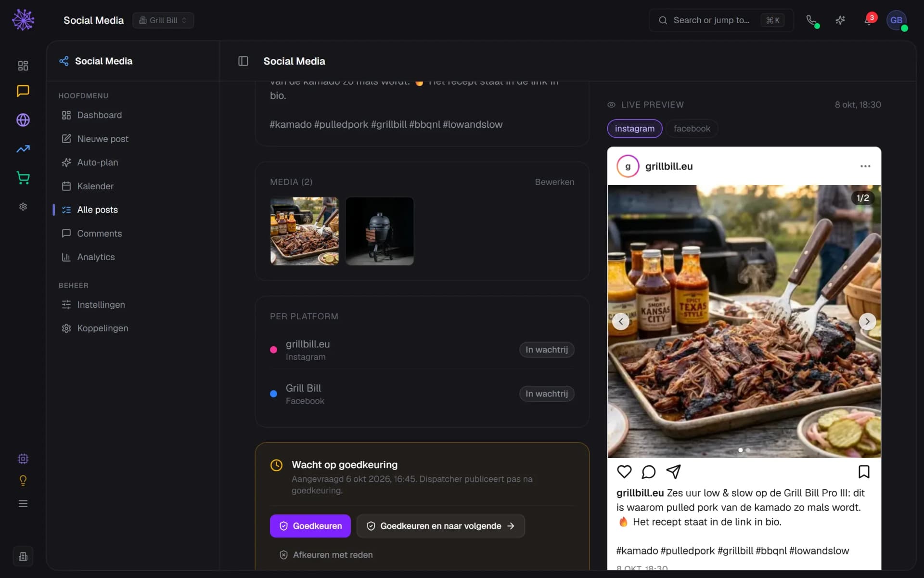Open the grid apps icon in left rail
924x578 pixels.
[23, 66]
